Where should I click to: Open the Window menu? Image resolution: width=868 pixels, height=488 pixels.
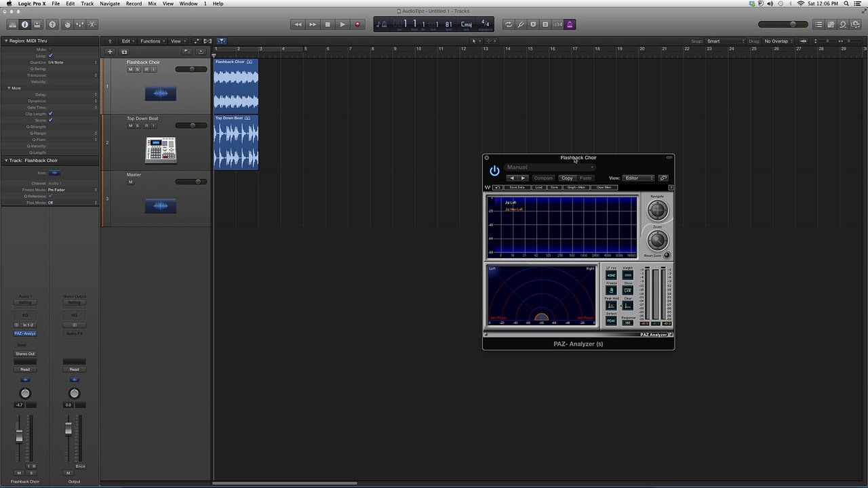coord(189,3)
